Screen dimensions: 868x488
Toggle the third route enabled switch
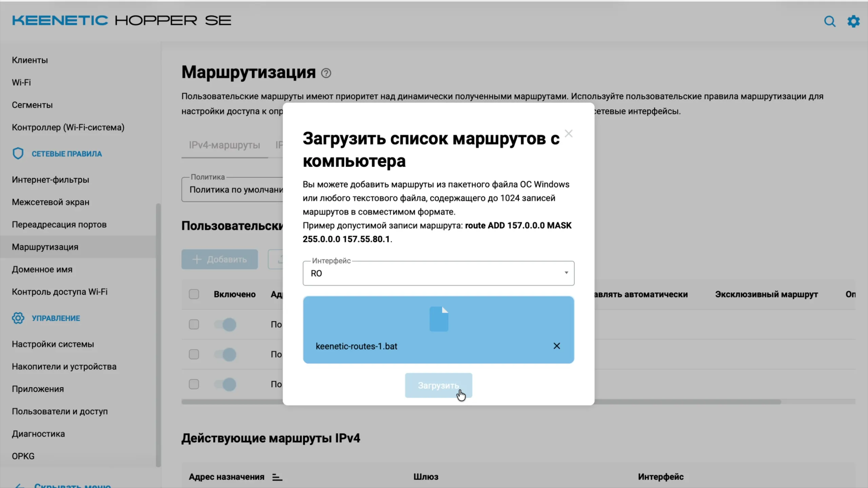coord(225,384)
